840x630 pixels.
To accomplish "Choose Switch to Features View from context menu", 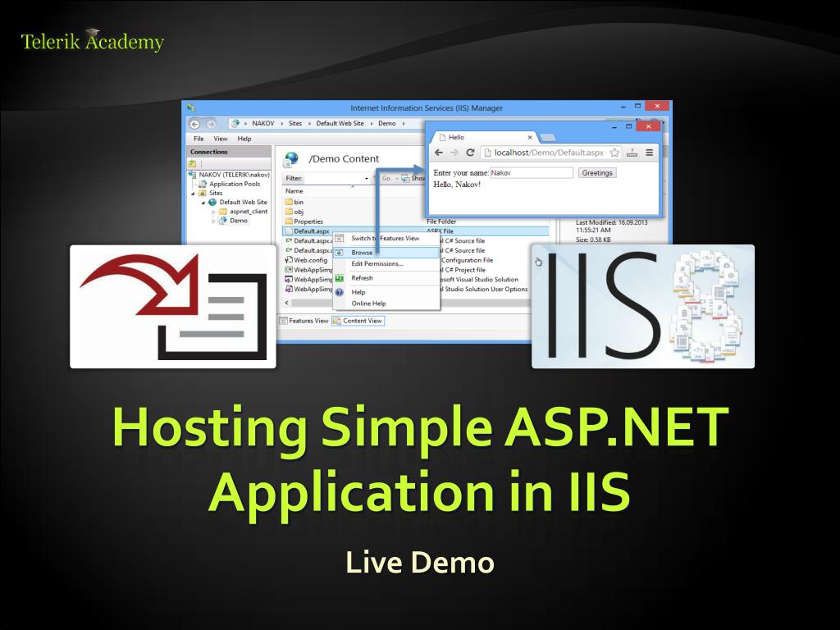I will pos(385,239).
